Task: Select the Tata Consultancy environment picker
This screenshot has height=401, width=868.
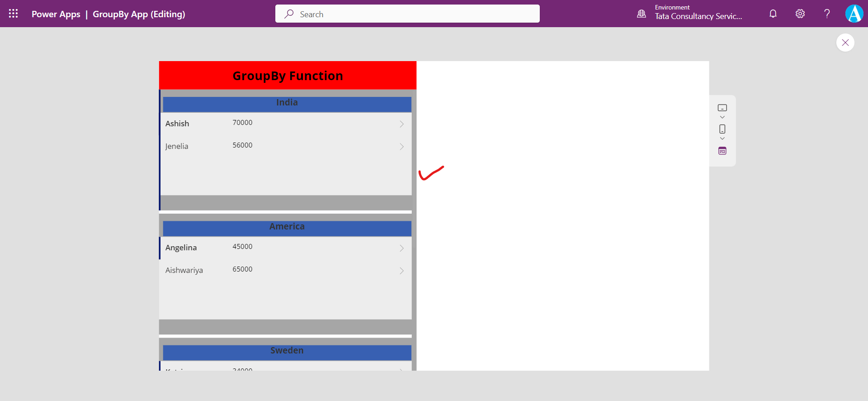Action: pyautogui.click(x=698, y=14)
